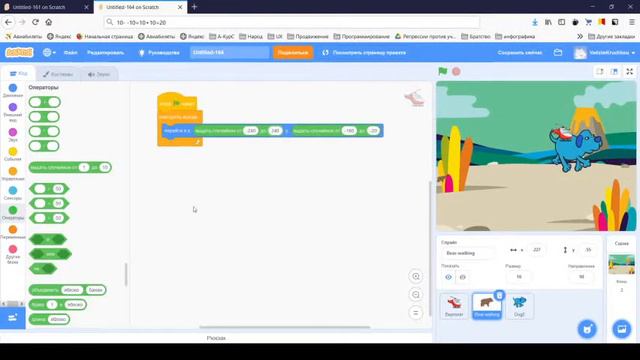Click the sprite direction field
640x360 pixels.
tap(581, 277)
